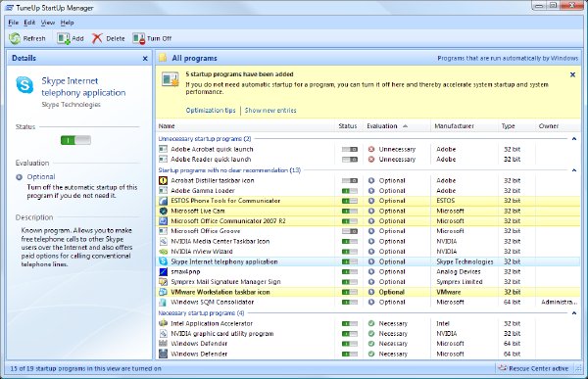Viewport: 588px width, 379px height.
Task: Click the Acrobat Distiller taskbar icon's yellow icon
Action: point(163,180)
